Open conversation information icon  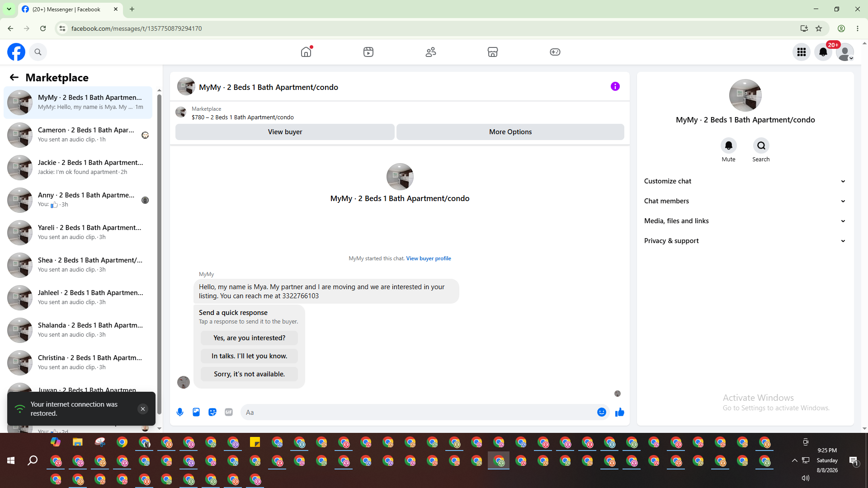(x=615, y=86)
